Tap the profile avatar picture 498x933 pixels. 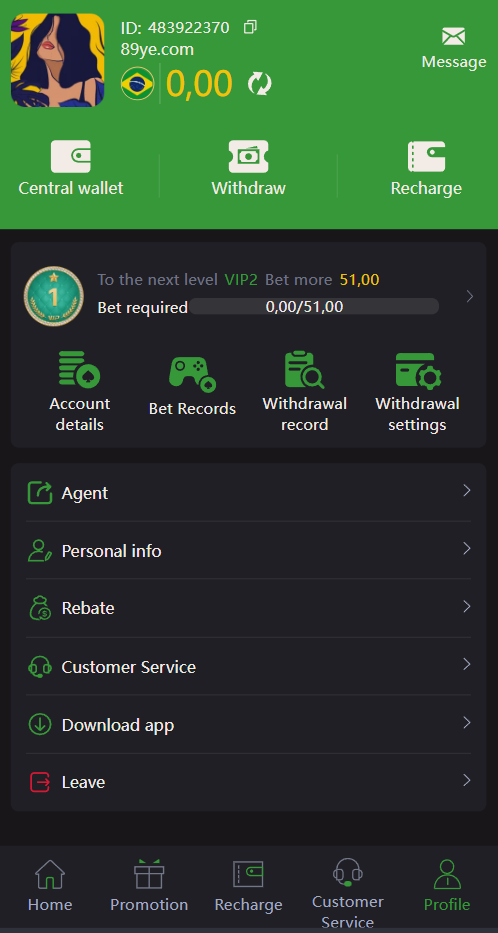pyautogui.click(x=58, y=60)
